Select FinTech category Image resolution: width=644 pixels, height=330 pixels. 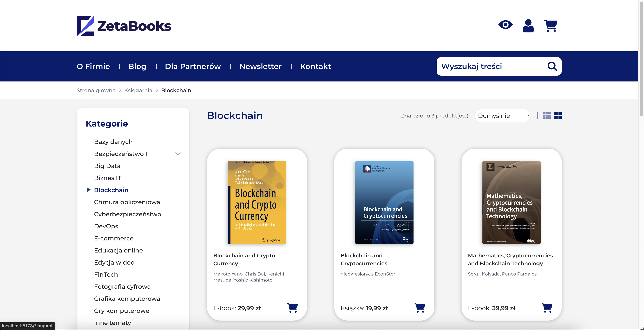coord(106,274)
